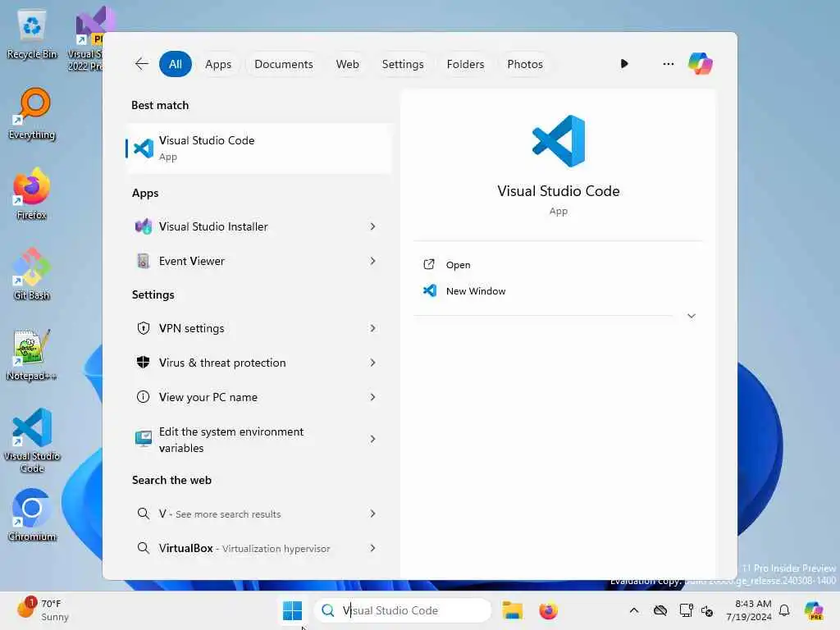Image resolution: width=840 pixels, height=630 pixels.
Task: Switch to the Documents filter tab
Action: [x=283, y=64]
